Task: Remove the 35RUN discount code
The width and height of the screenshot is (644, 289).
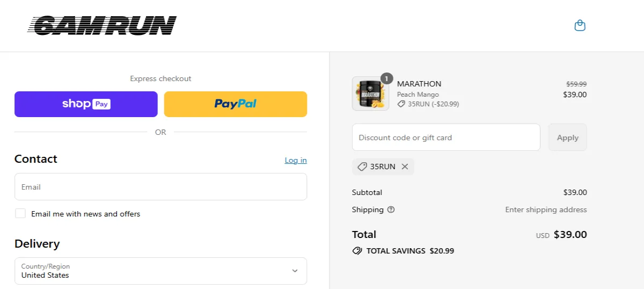Action: [x=405, y=167]
